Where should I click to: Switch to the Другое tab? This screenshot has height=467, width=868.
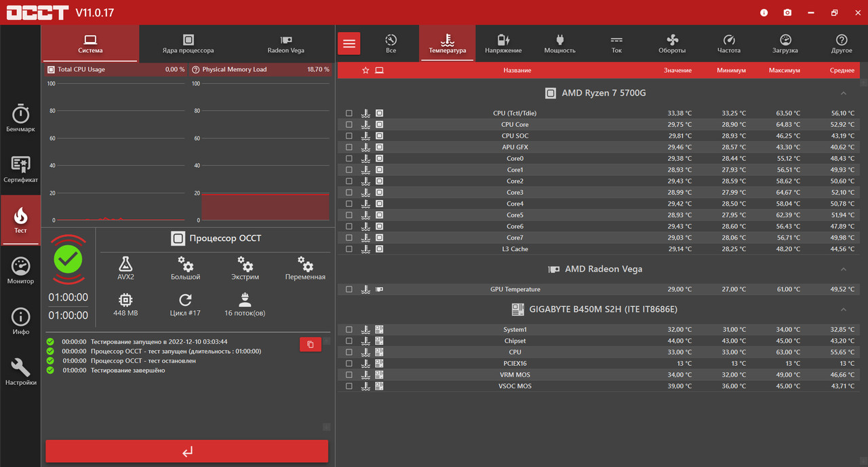[x=842, y=43]
